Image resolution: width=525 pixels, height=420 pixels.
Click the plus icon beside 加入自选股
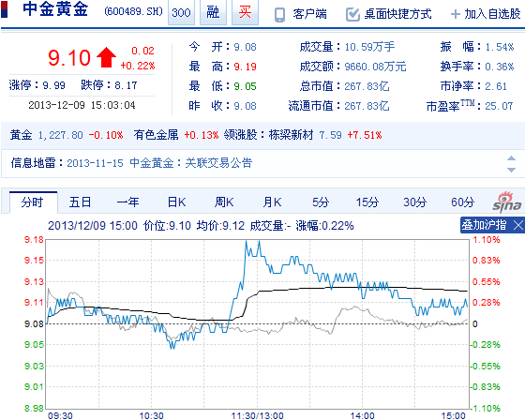[x=455, y=14]
